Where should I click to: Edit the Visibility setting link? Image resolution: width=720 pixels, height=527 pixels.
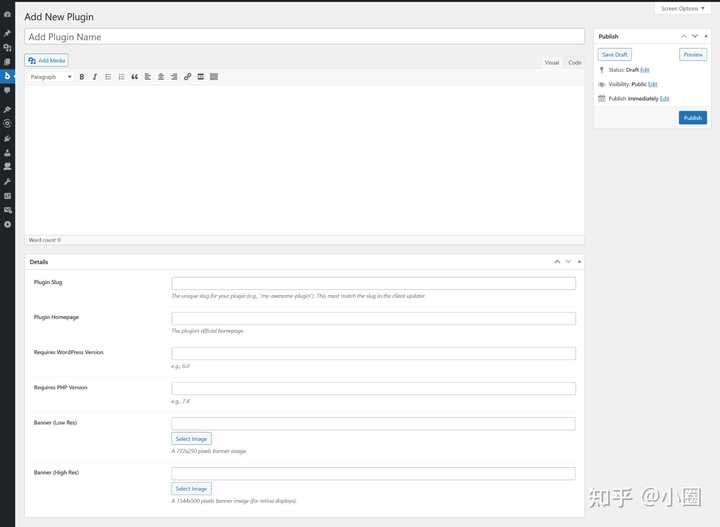pyautogui.click(x=652, y=85)
